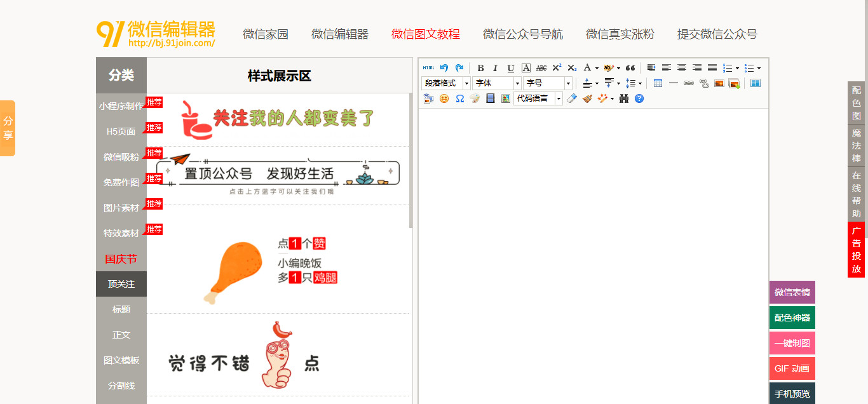Undo the last edit with the undo icon
868x404 pixels.
[444, 68]
